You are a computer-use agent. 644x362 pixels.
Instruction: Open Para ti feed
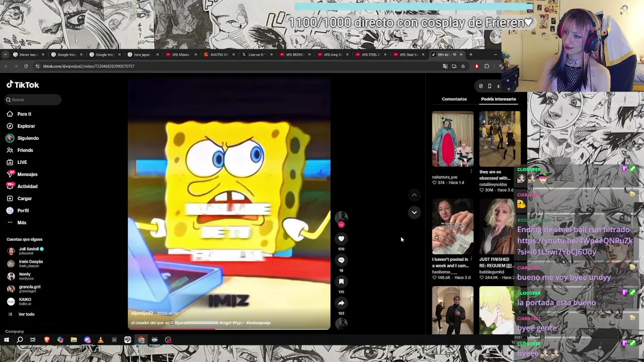coord(24,114)
